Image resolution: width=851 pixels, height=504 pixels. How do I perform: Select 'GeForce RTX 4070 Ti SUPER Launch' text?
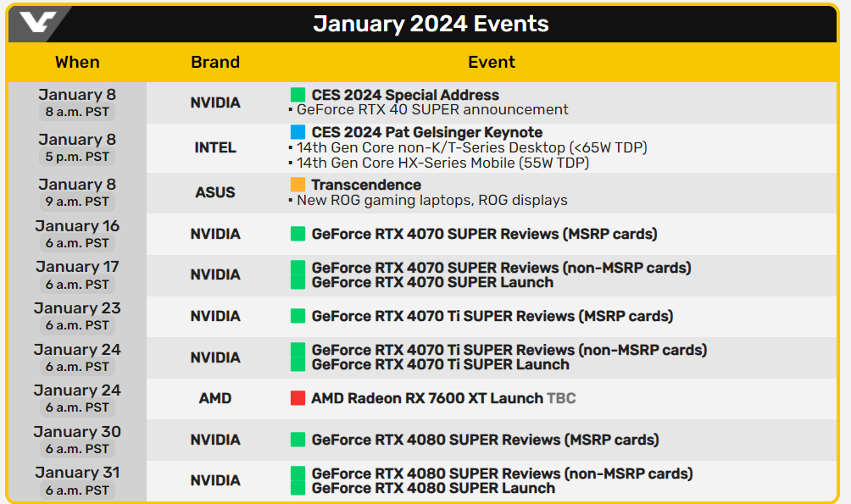coord(440,364)
